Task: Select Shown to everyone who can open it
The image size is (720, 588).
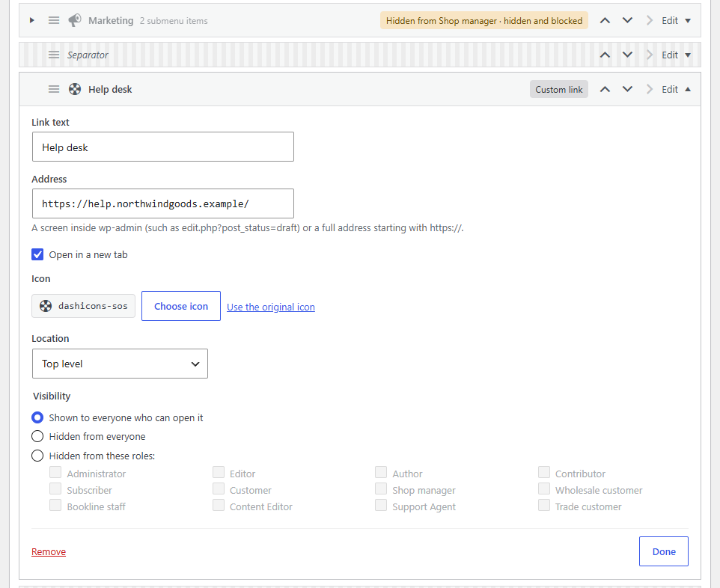Action: click(37, 417)
